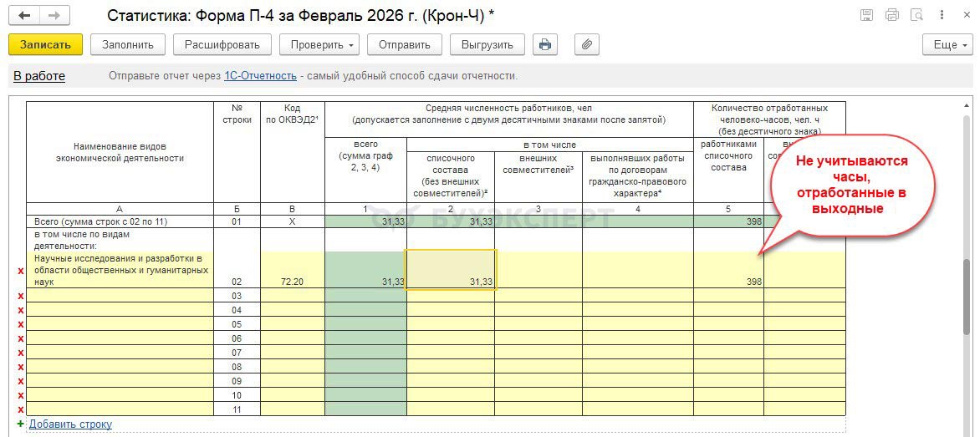This screenshot has height=437, width=980.
Task: Click hours column 5 cell in row 06
Action: 729,338
